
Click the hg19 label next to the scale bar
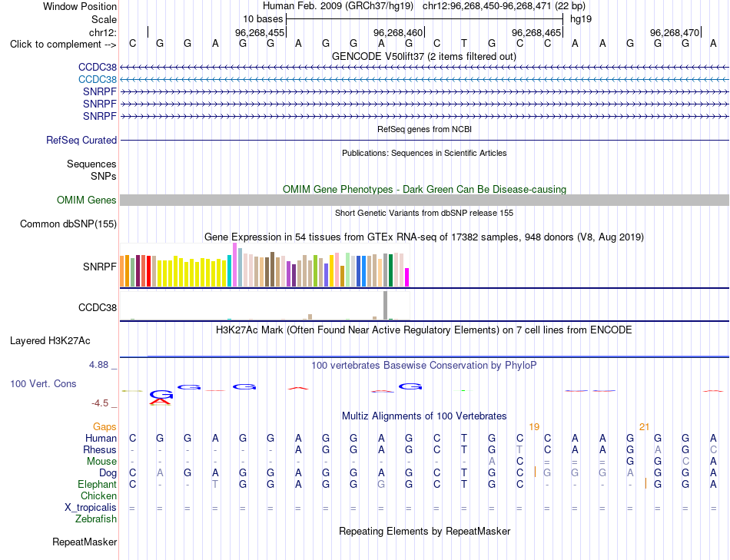(581, 19)
